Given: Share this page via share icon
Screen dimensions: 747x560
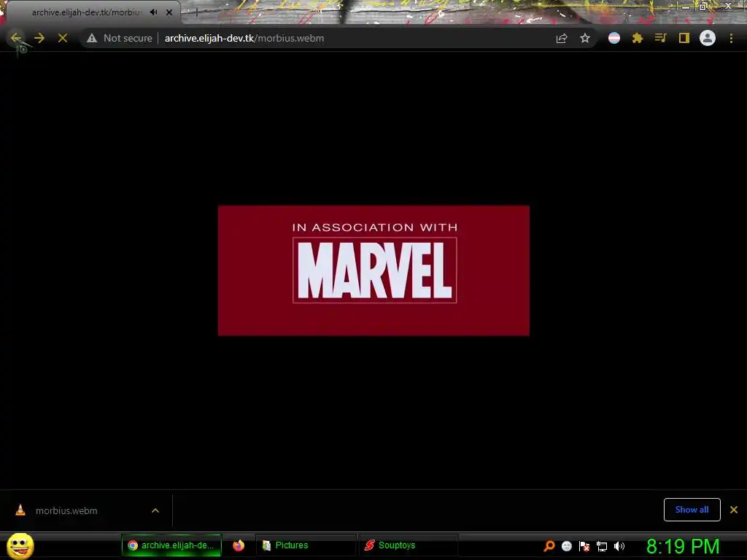Looking at the screenshot, I should tap(562, 38).
